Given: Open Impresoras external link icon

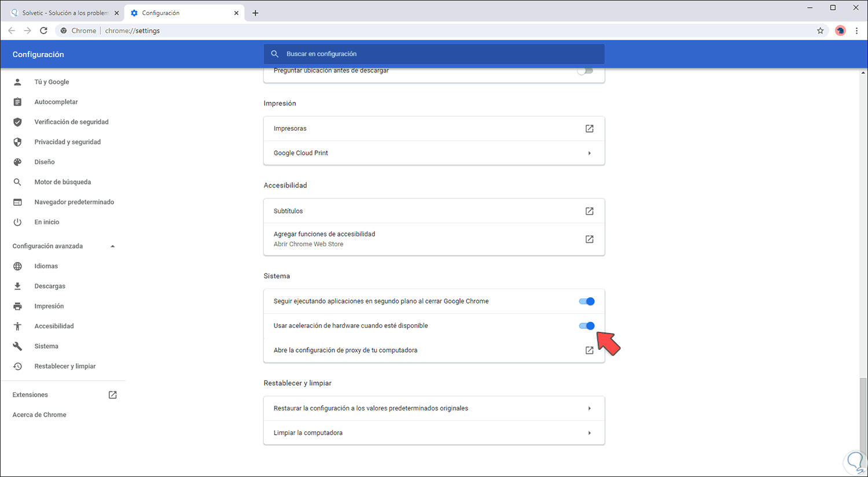Looking at the screenshot, I should [589, 128].
